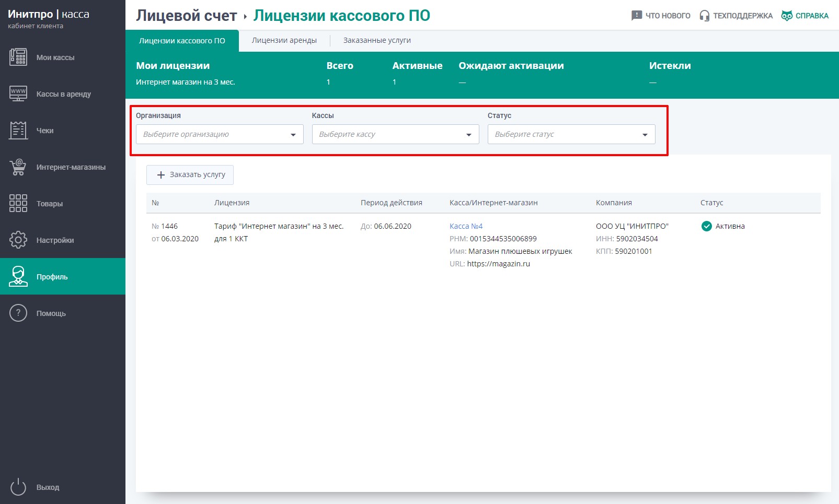Click the Лицевой счет breadcrumb

187,16
